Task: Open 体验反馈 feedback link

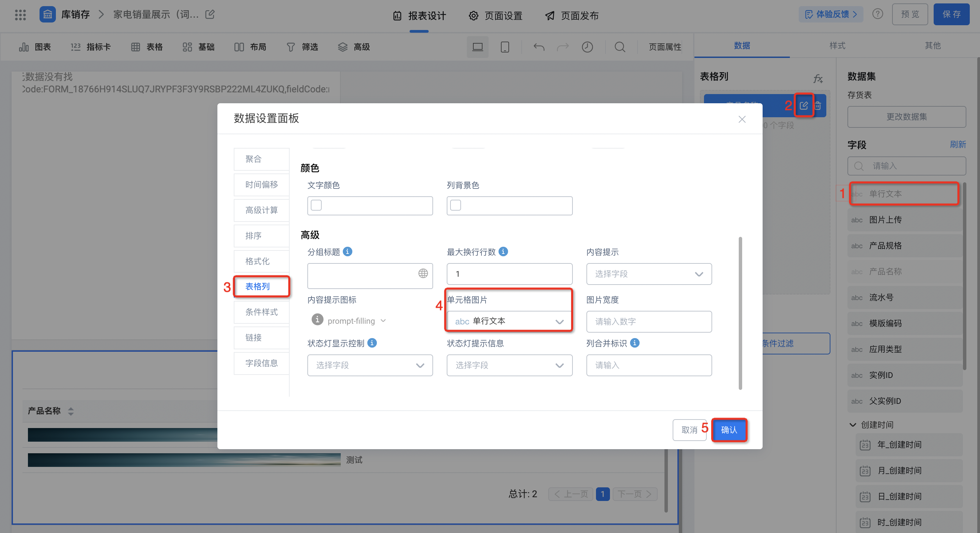Action: pos(831,14)
